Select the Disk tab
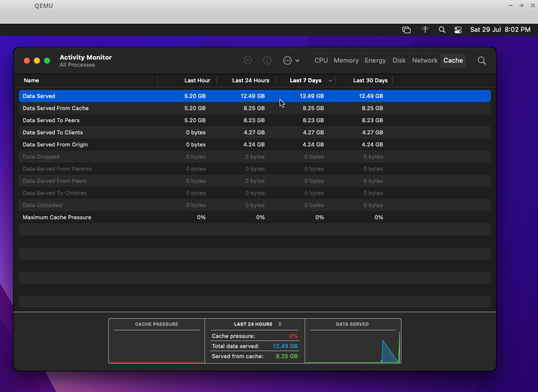The width and height of the screenshot is (538, 392). point(399,61)
